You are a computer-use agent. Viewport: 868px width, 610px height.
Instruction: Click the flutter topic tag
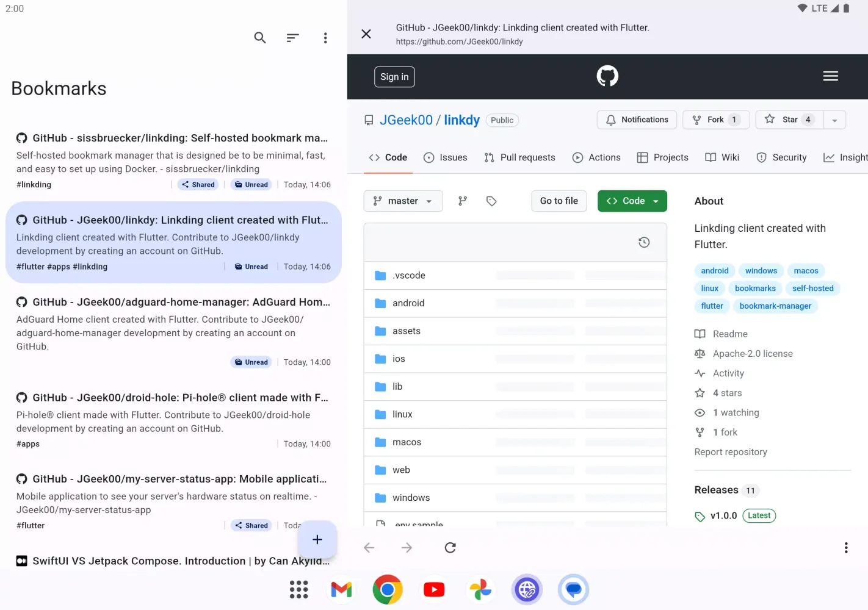click(712, 306)
